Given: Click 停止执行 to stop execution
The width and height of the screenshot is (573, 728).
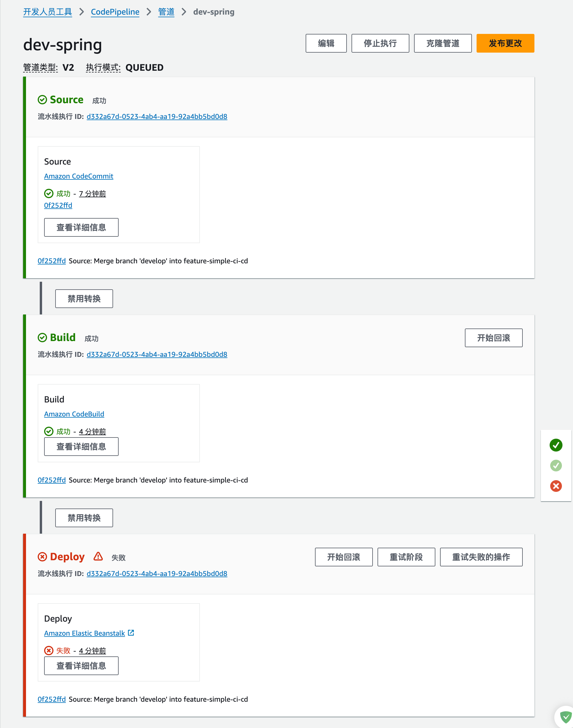Looking at the screenshot, I should (380, 43).
